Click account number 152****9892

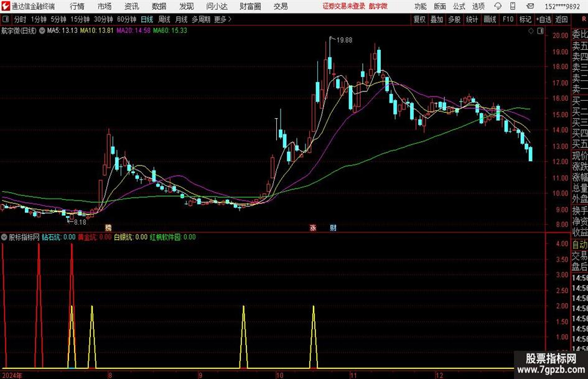tap(562, 6)
